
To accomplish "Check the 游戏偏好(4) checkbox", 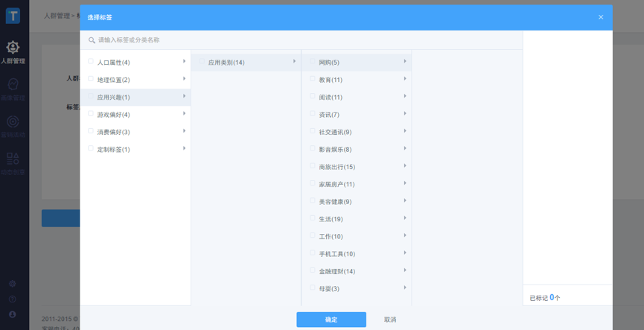I will [x=91, y=114].
